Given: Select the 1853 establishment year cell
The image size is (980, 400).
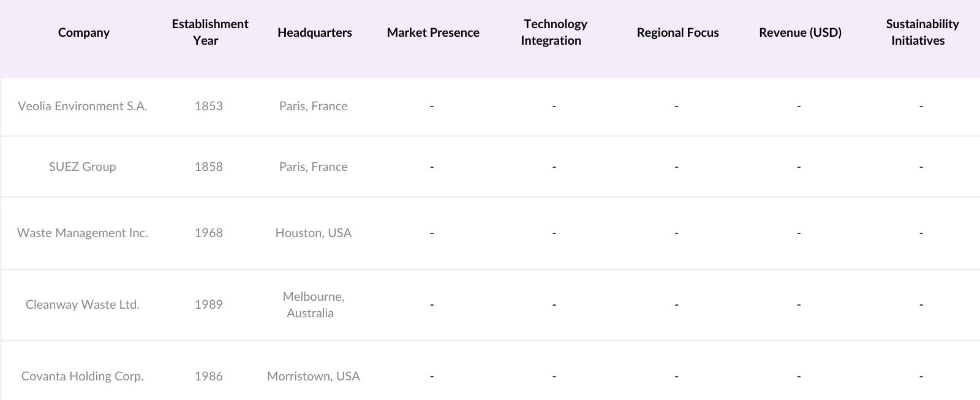Looking at the screenshot, I should [x=209, y=106].
